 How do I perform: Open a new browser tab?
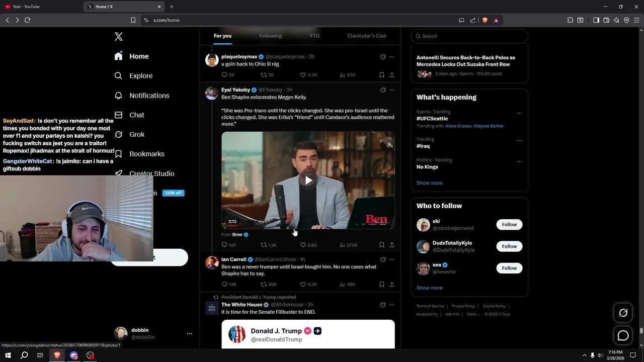[172, 7]
